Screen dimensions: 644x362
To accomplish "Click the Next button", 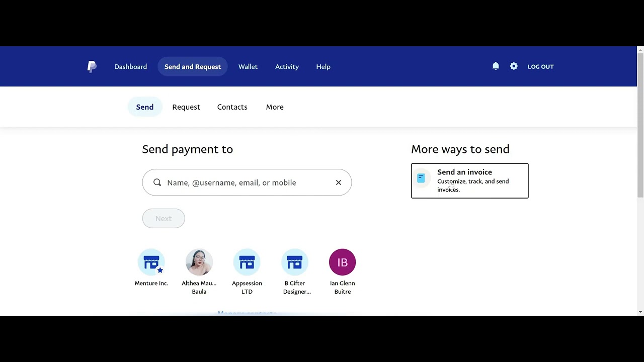I will [164, 218].
